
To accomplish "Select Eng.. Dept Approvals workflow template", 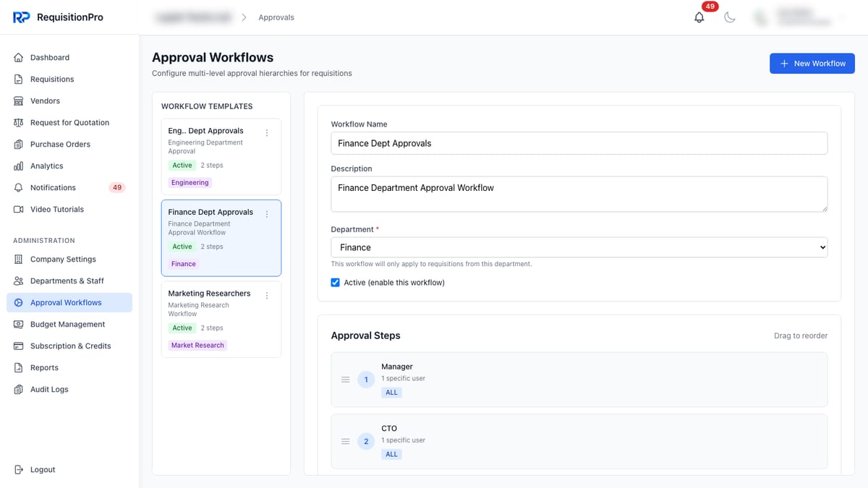I will 221,157.
